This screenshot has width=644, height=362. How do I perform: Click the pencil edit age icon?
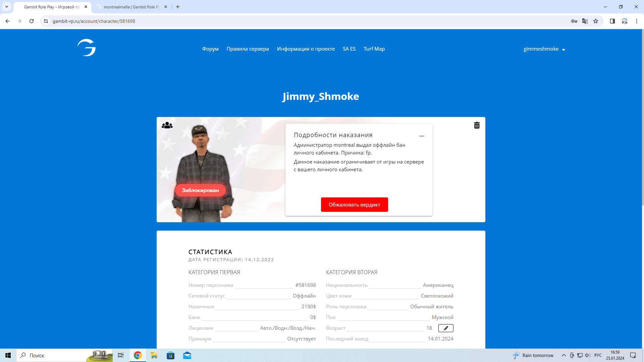(446, 328)
